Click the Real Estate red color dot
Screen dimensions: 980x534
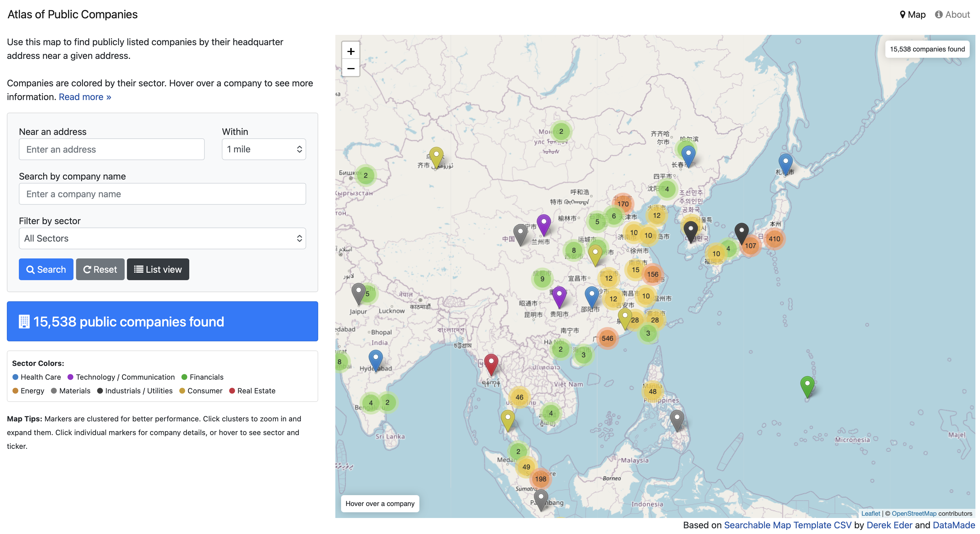(232, 390)
